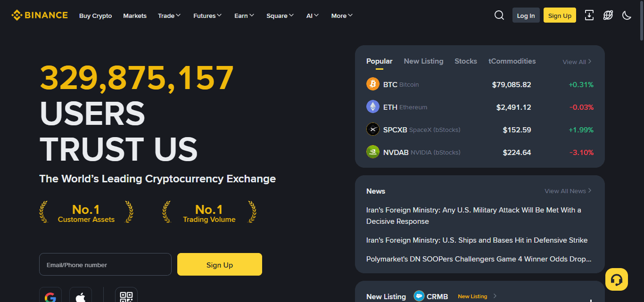The image size is (644, 302).
Task: Open Buy Crypto in navigation
Action: click(96, 16)
